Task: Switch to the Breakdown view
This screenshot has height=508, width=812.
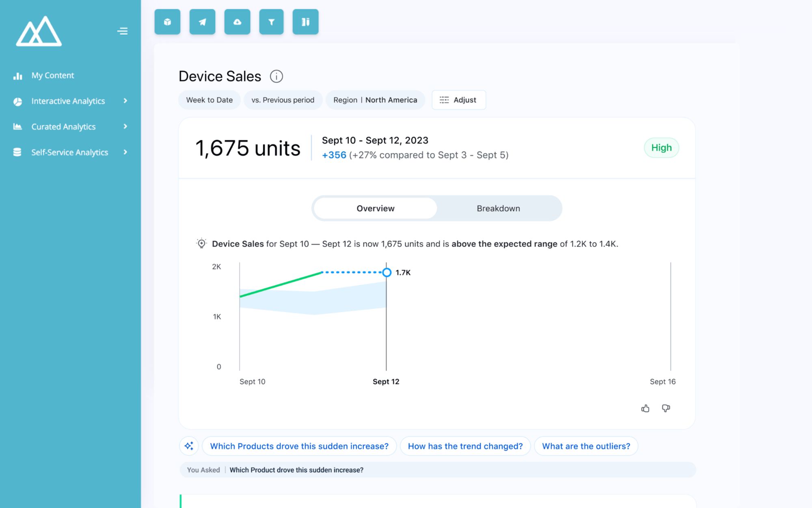Action: [498, 208]
